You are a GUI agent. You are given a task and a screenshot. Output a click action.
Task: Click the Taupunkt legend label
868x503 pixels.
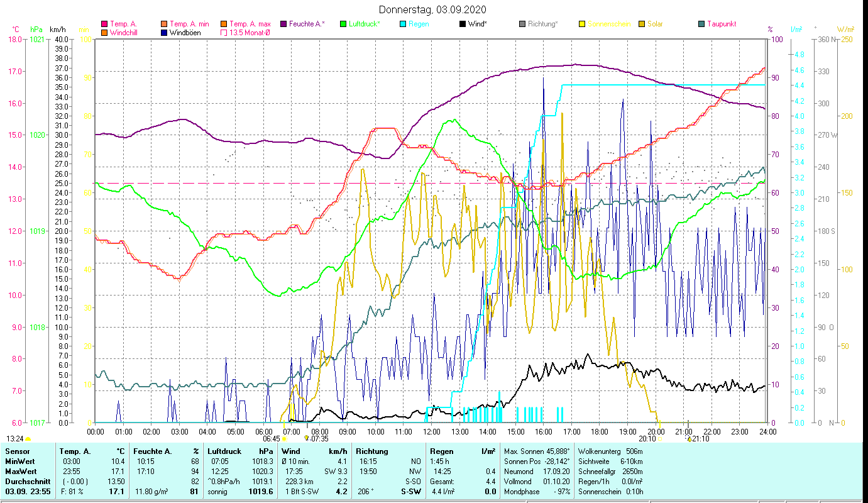tap(722, 24)
